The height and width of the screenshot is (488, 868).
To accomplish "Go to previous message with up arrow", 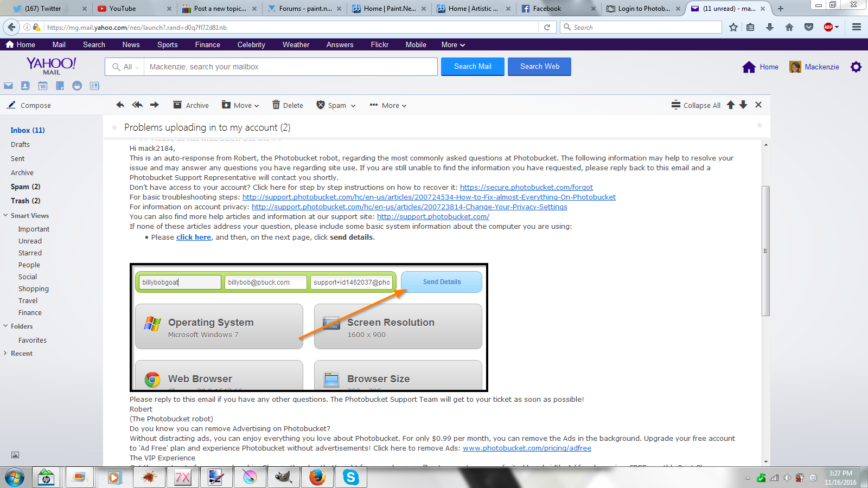I will pyautogui.click(x=731, y=105).
